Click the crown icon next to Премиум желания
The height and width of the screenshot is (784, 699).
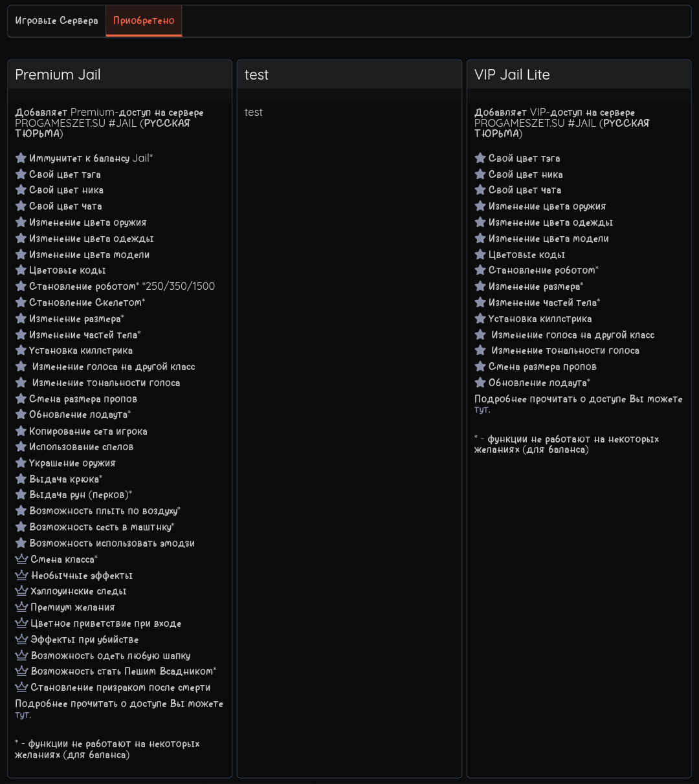pos(21,607)
